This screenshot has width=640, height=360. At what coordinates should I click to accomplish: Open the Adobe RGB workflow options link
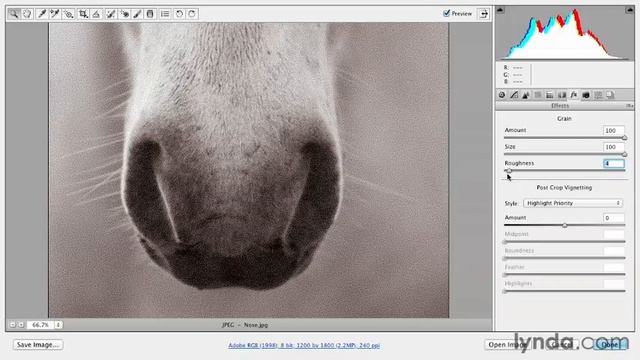point(304,345)
